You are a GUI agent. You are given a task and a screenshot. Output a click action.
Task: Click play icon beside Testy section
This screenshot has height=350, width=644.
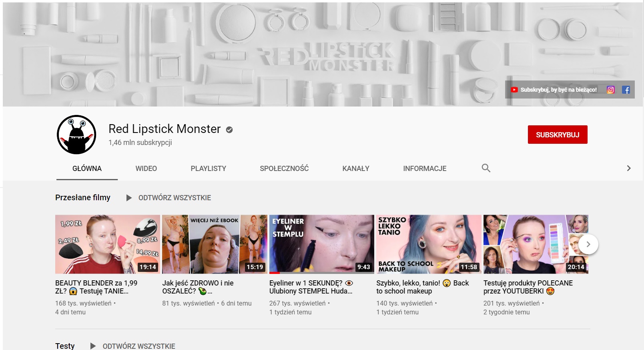coord(93,346)
